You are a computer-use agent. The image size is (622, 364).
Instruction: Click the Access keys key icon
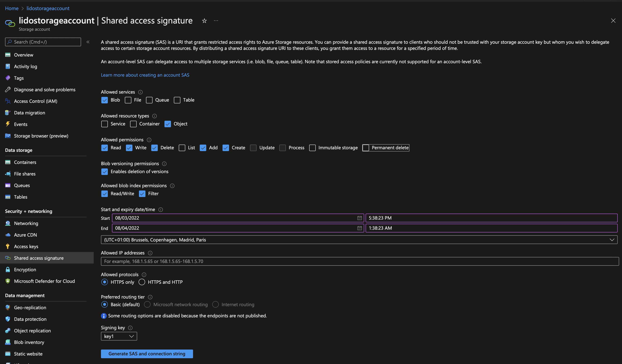click(8, 247)
